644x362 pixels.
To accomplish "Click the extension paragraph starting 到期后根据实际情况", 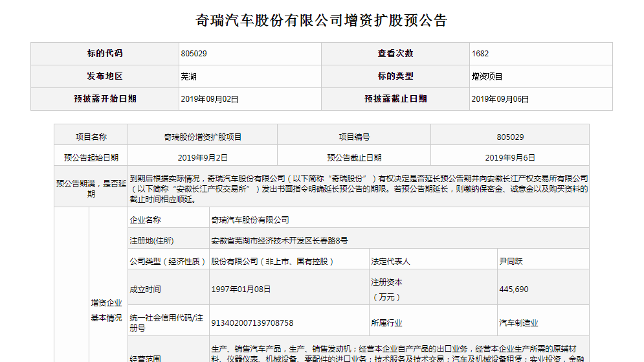I will pos(359,189).
